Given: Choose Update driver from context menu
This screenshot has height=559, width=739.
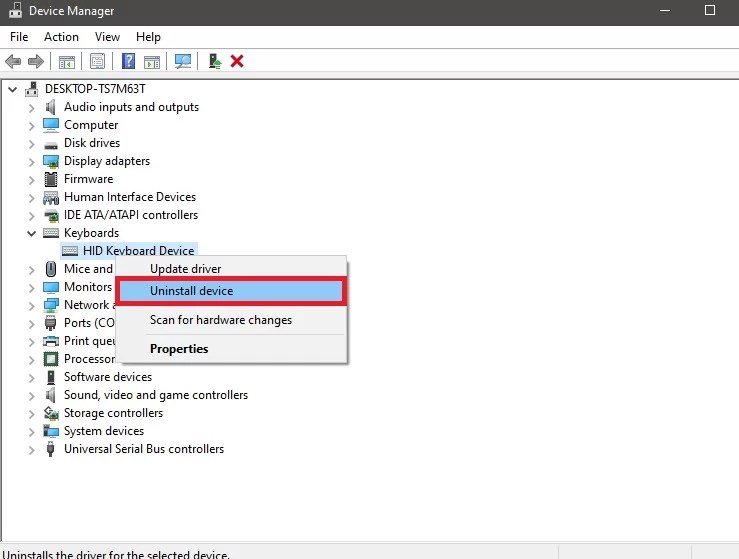Looking at the screenshot, I should pyautogui.click(x=231, y=269).
